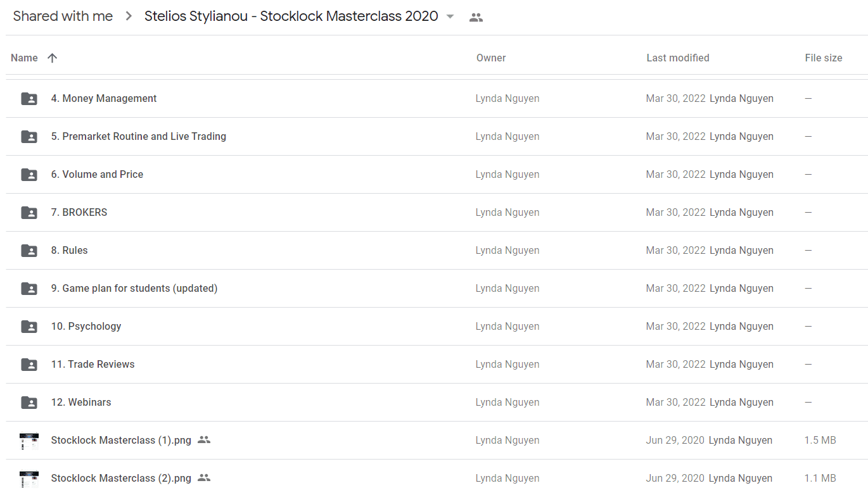Select the 8. Rules folder row
Viewport: 868px width, 495px height.
tap(437, 251)
